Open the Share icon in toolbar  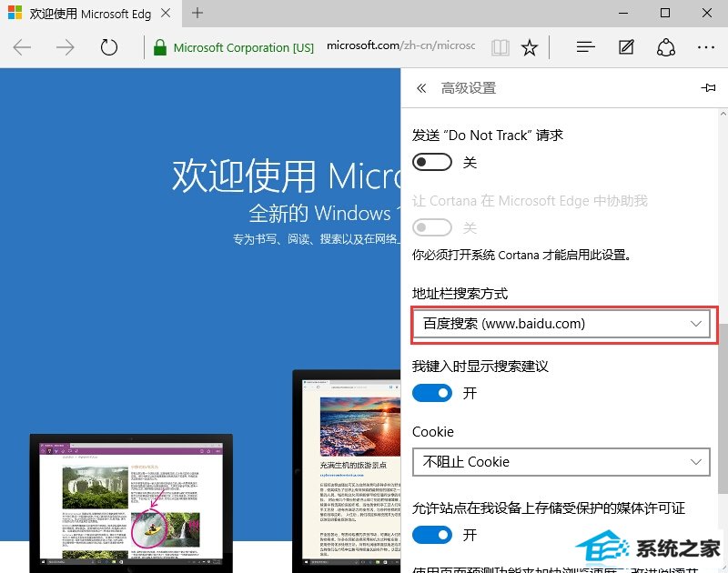coord(666,47)
